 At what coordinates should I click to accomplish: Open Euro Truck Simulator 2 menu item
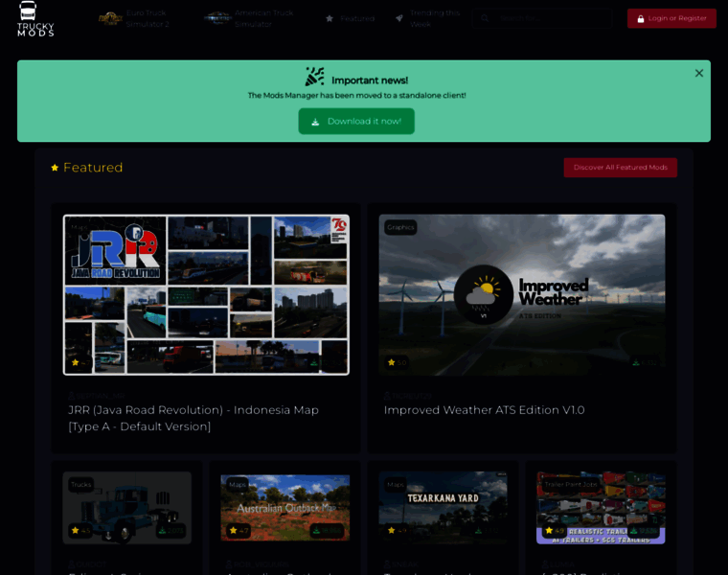click(x=134, y=18)
